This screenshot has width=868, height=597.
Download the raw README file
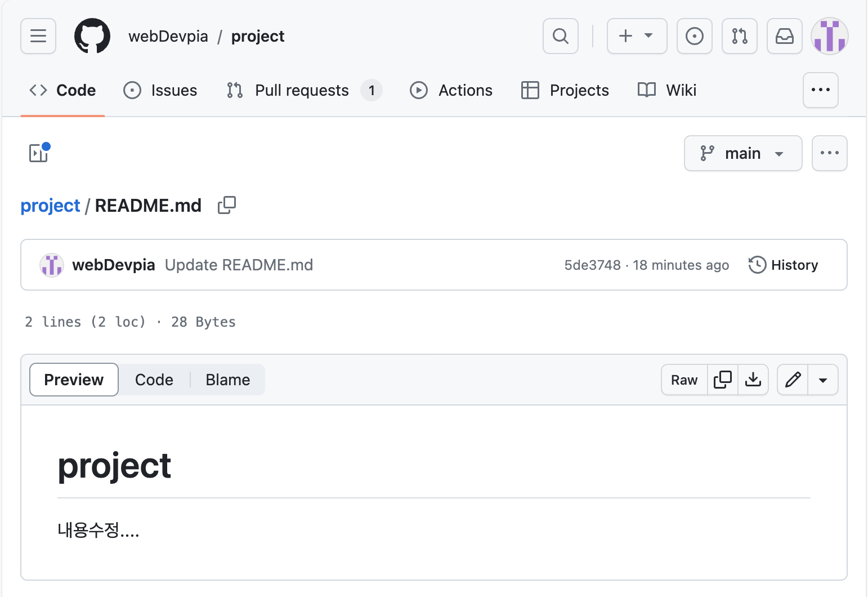pos(753,380)
